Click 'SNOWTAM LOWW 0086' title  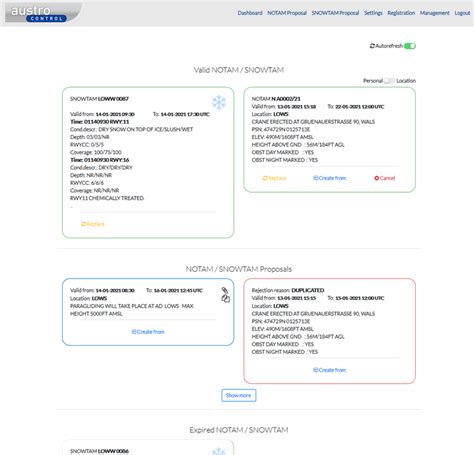pos(99,451)
